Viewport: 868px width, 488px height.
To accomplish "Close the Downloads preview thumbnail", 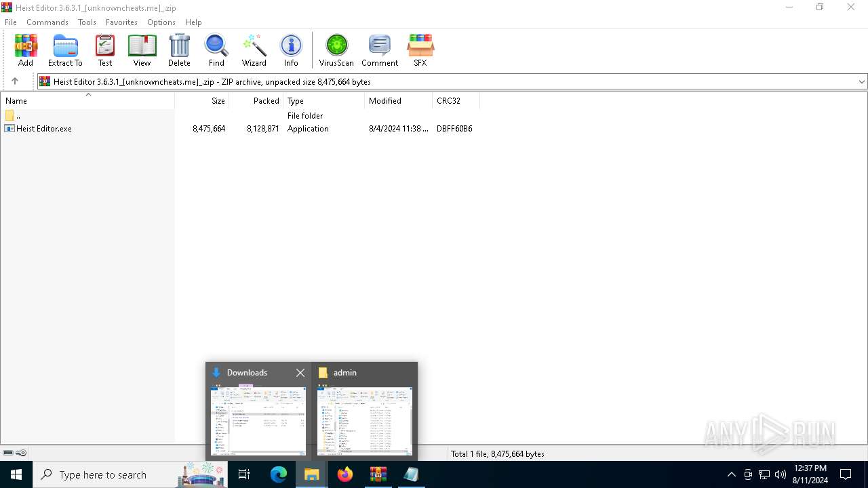I will coord(300,373).
